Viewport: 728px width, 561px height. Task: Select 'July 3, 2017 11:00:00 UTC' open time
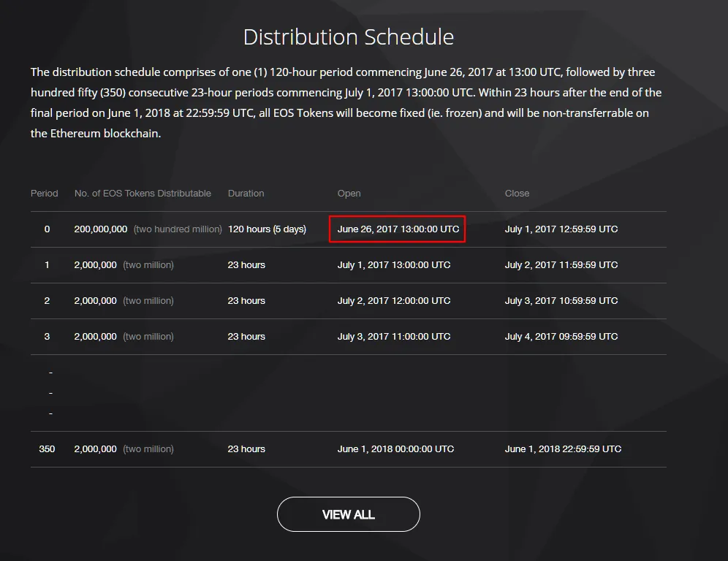point(394,337)
